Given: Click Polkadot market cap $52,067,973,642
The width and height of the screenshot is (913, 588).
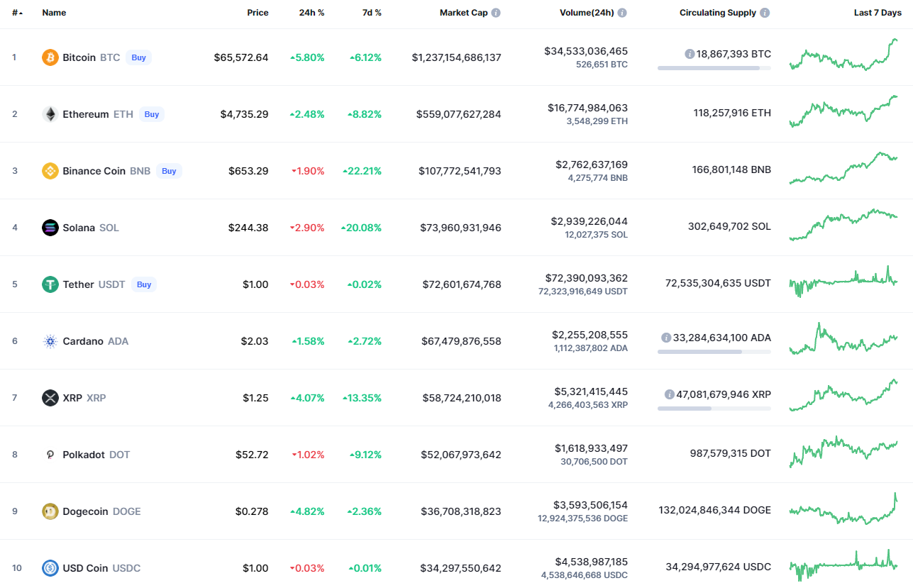Looking at the screenshot, I should pos(462,455).
